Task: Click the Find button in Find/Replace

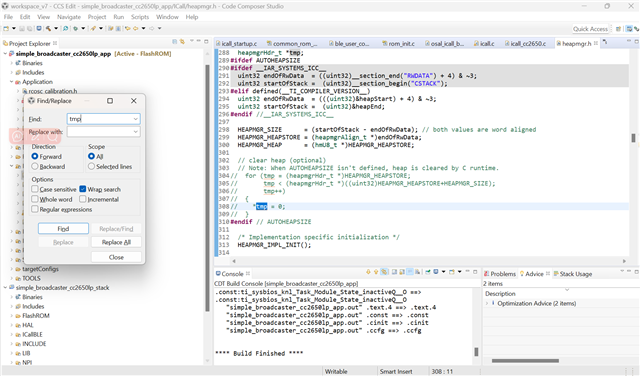Action: point(63,229)
